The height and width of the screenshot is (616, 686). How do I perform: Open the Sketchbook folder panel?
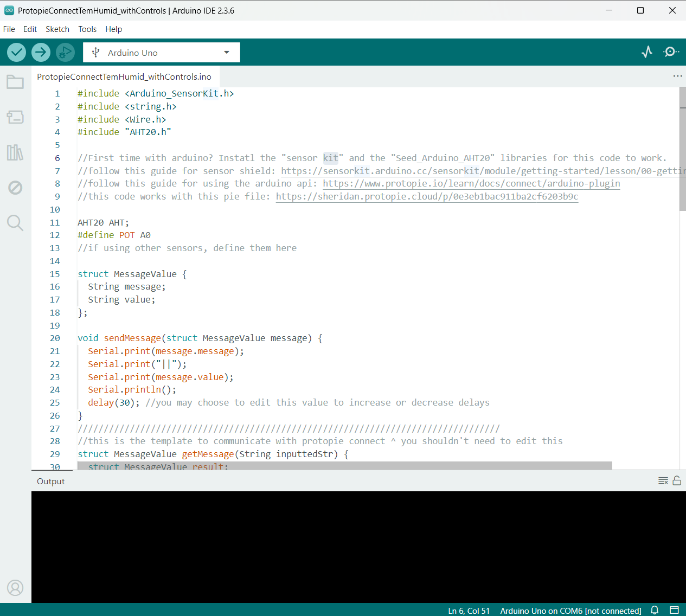point(15,82)
